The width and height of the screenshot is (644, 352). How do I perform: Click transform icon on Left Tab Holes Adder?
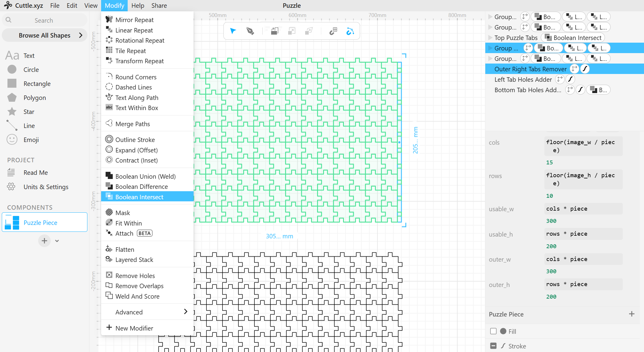[x=560, y=79]
